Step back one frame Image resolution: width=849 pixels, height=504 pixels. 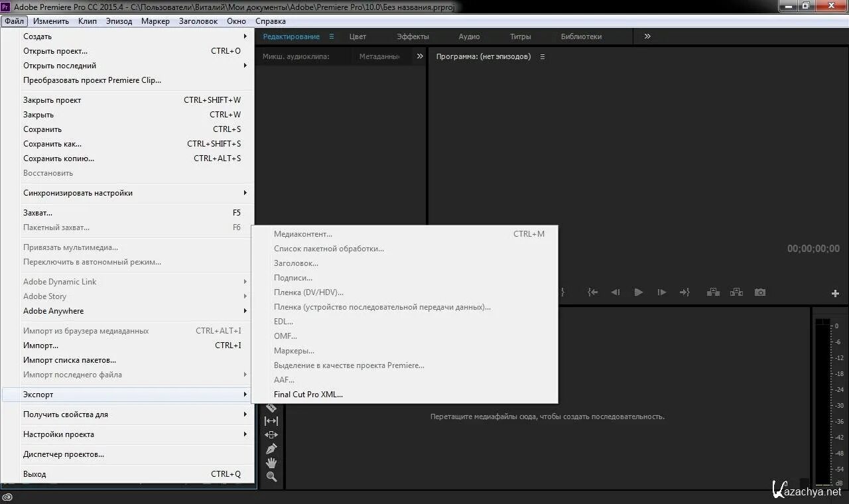click(x=616, y=292)
